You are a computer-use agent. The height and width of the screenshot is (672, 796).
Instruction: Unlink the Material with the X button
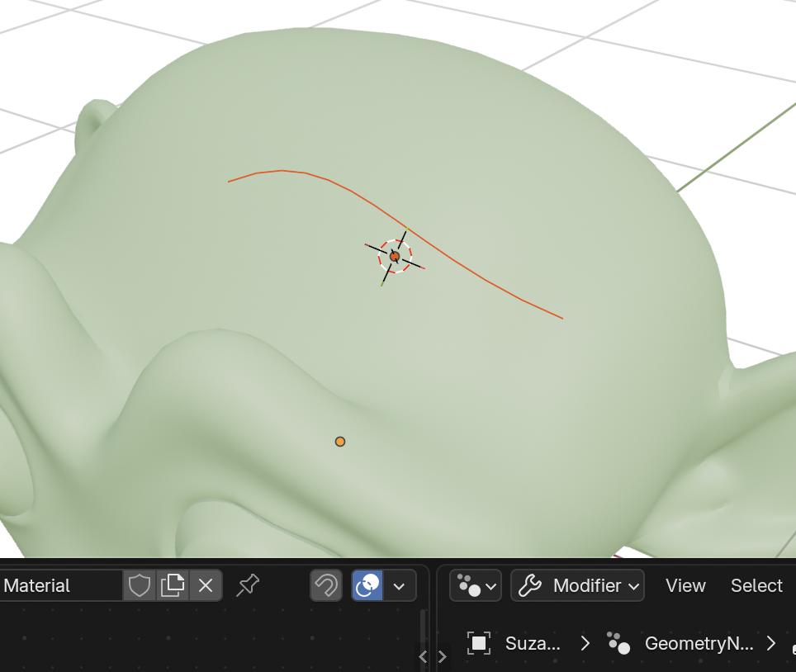pos(206,585)
